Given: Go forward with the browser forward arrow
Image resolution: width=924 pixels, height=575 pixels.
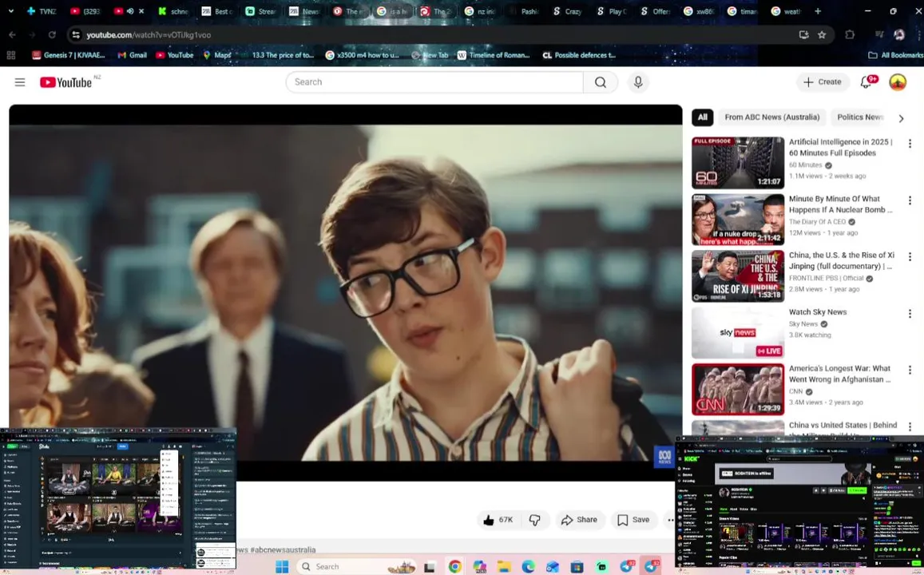Looking at the screenshot, I should pos(33,35).
